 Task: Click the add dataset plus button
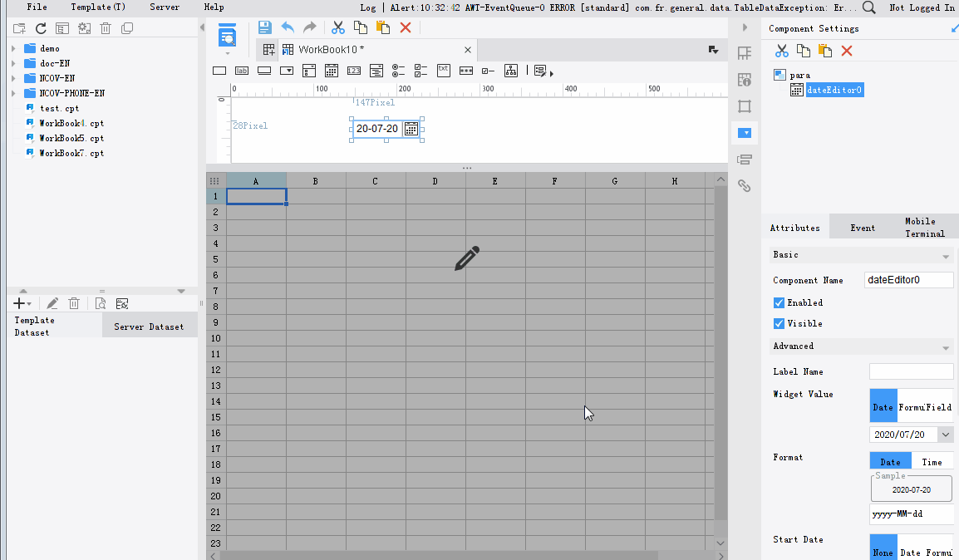[x=22, y=304]
